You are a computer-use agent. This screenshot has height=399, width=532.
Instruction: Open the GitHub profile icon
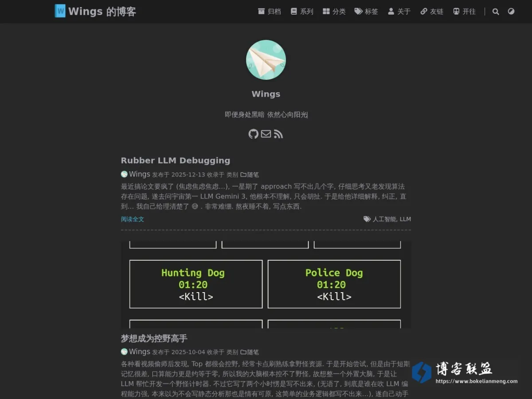[253, 134]
